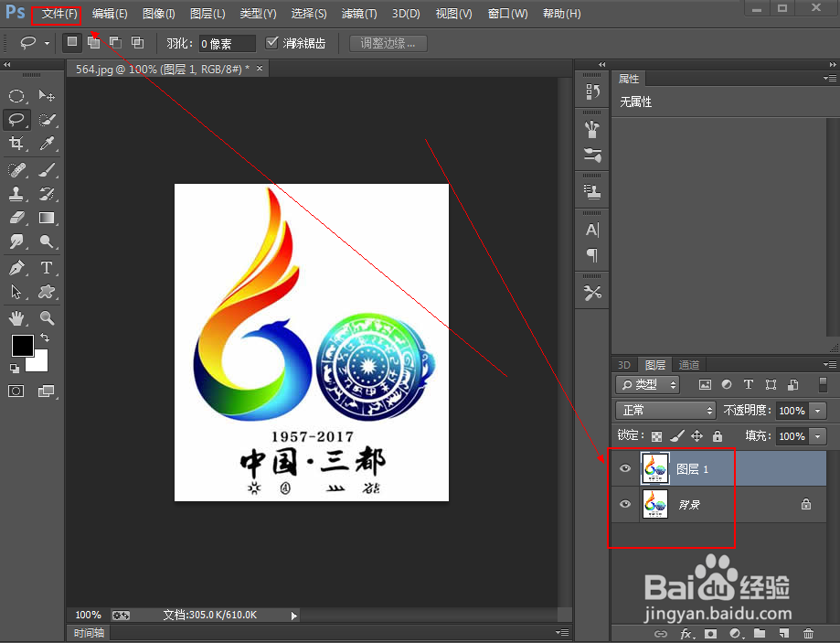The image size is (840, 643).
Task: Toggle Quick Mask mode
Action: (x=16, y=391)
